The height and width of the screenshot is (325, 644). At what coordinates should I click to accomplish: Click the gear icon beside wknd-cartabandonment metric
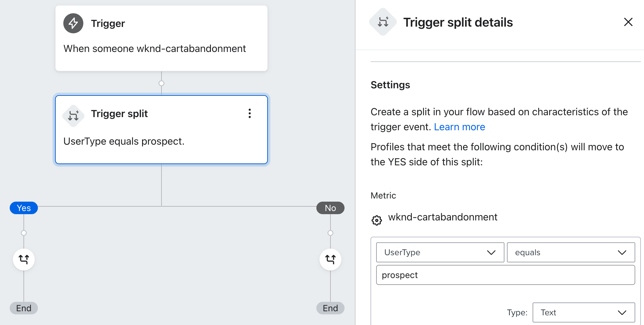point(377,220)
